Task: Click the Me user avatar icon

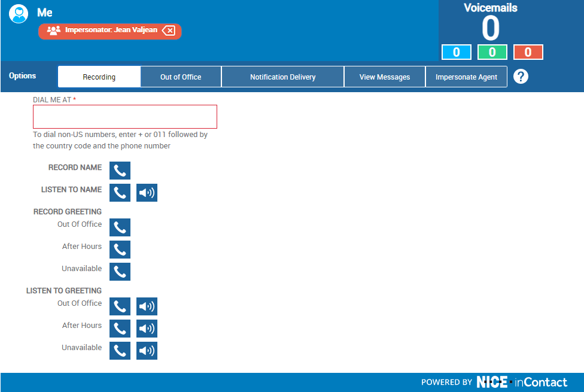Action: click(18, 14)
